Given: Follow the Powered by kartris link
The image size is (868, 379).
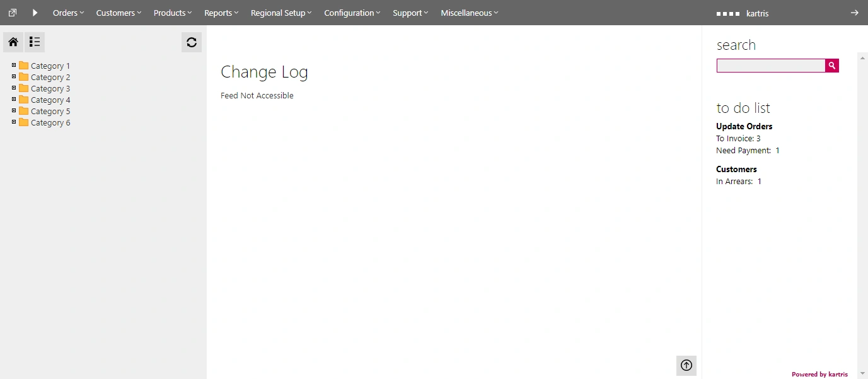Looking at the screenshot, I should 819,374.
